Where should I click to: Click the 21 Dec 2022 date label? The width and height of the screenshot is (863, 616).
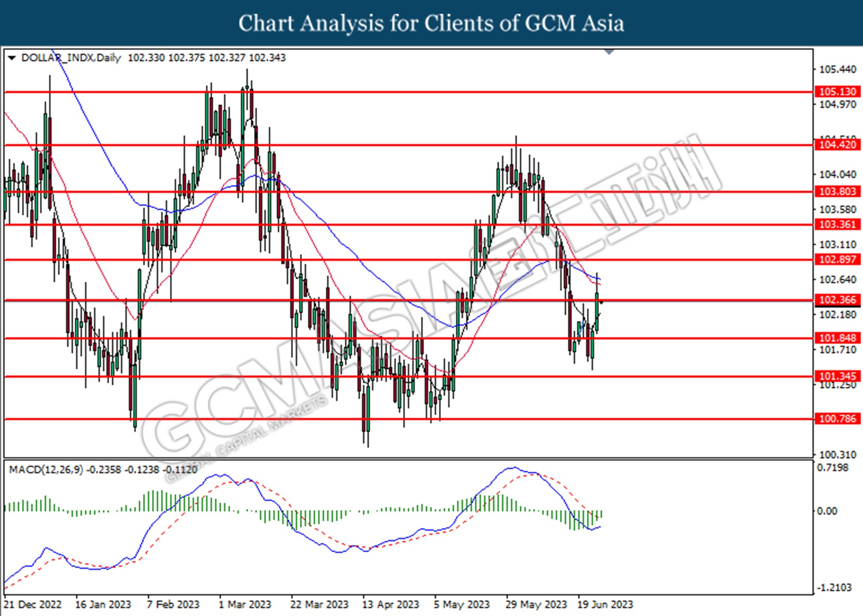click(33, 604)
